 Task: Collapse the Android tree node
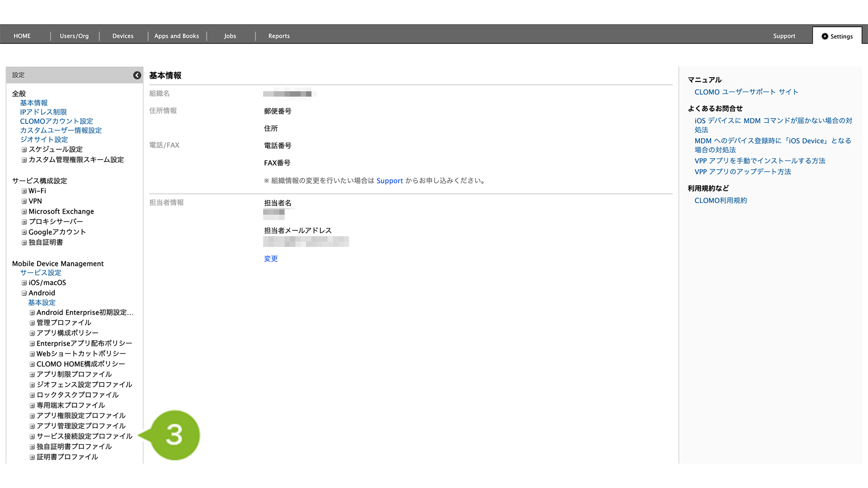coord(24,293)
